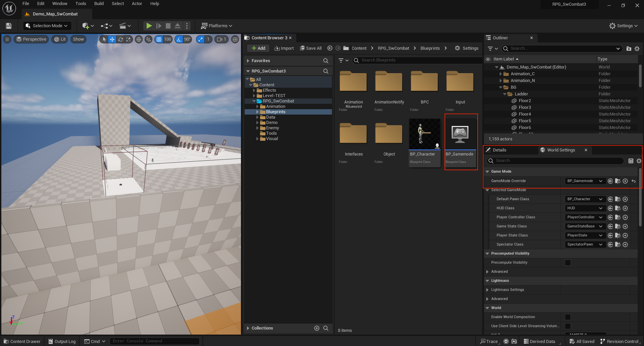Click the Stop simulation button in the toolbar

pyautogui.click(x=168, y=26)
